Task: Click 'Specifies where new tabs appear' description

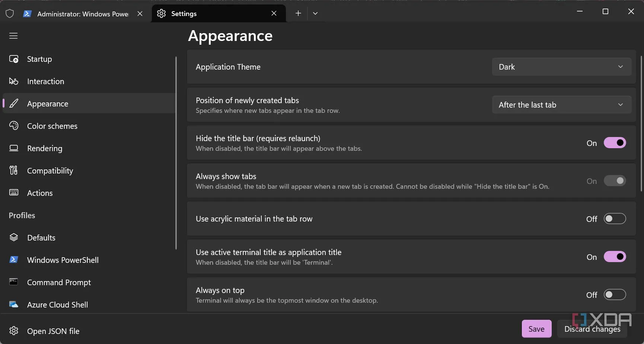Action: (268, 111)
